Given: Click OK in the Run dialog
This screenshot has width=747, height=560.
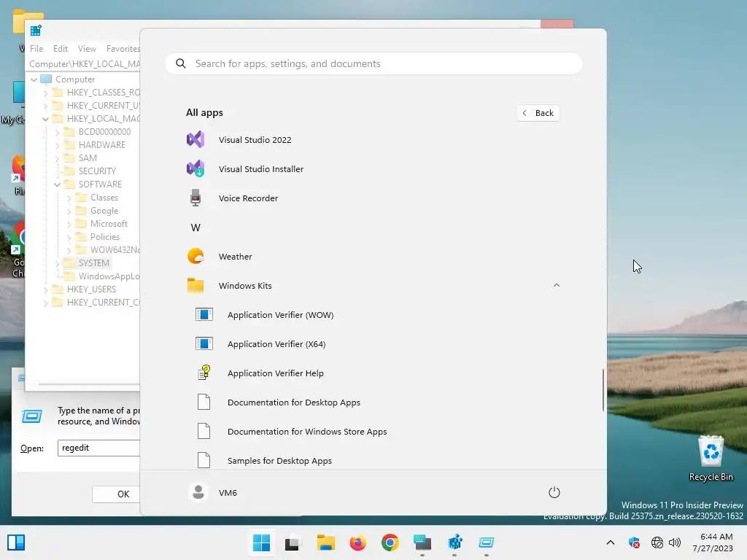Looking at the screenshot, I should point(116,494).
